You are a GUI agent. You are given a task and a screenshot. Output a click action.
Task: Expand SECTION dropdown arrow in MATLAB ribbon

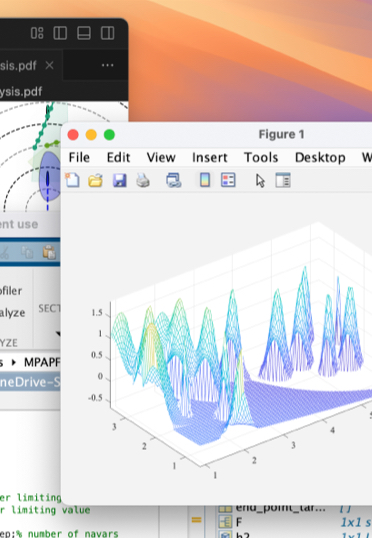[x=58, y=333]
